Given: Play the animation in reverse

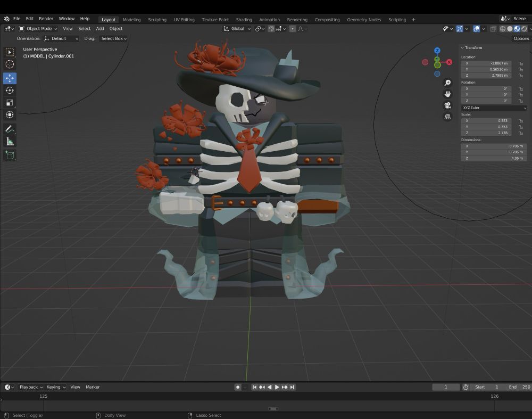Looking at the screenshot, I should [x=269, y=387].
